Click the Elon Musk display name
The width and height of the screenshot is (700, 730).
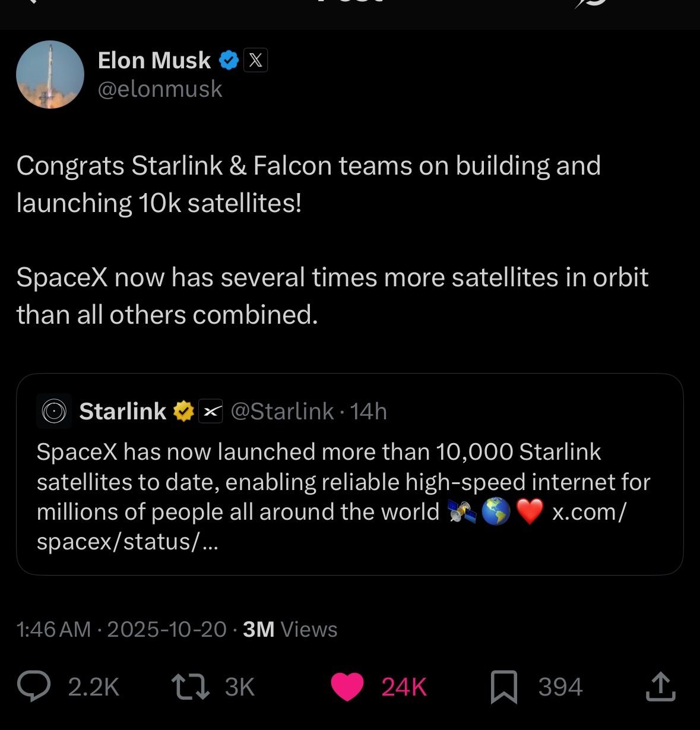[x=154, y=60]
